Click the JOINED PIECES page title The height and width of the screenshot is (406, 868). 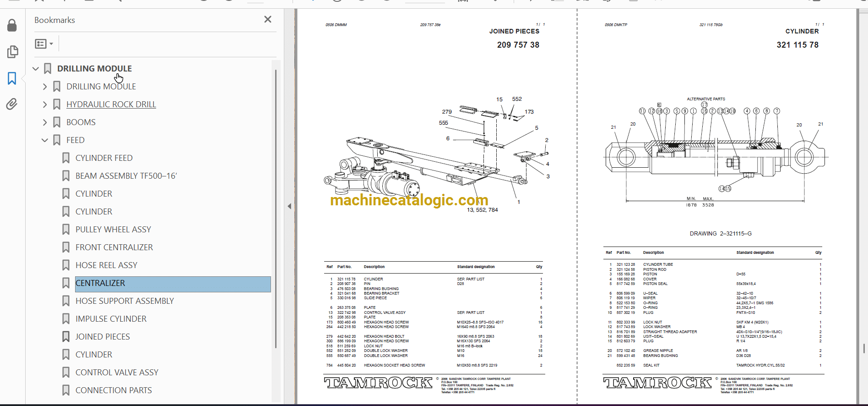tap(514, 31)
